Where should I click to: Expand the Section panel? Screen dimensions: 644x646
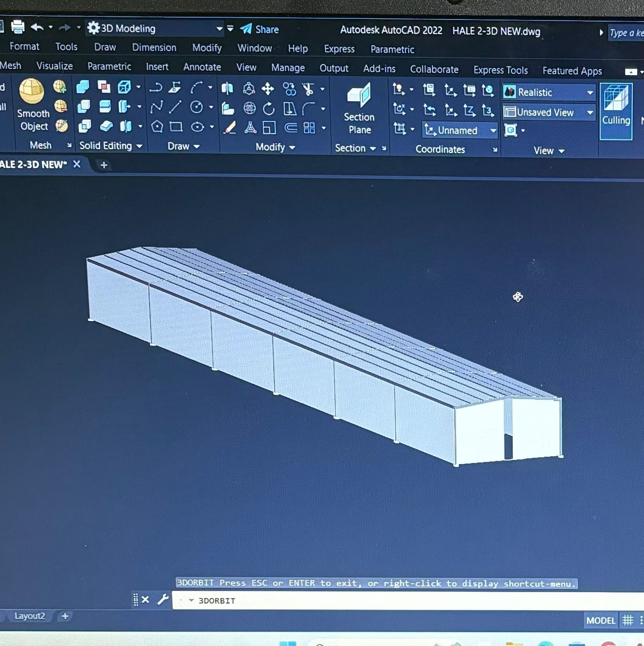click(355, 148)
